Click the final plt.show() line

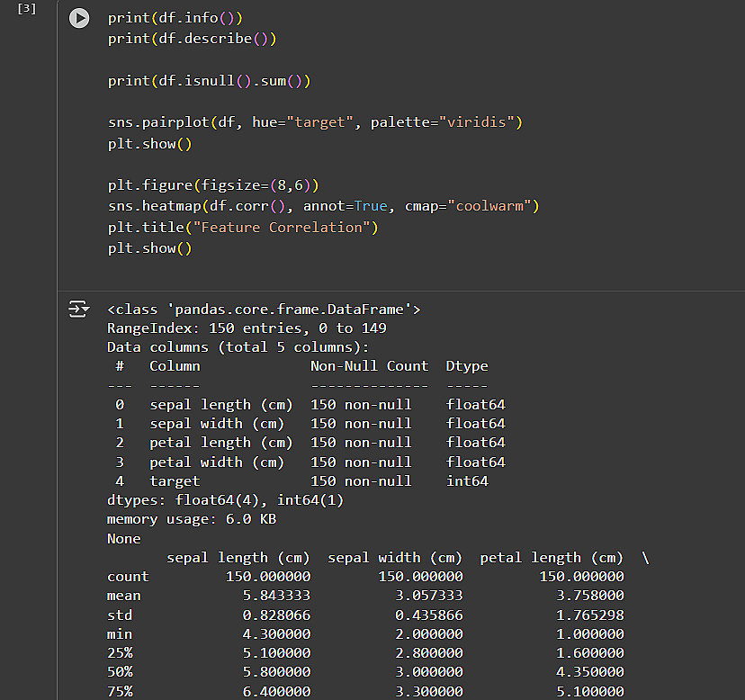coord(149,248)
